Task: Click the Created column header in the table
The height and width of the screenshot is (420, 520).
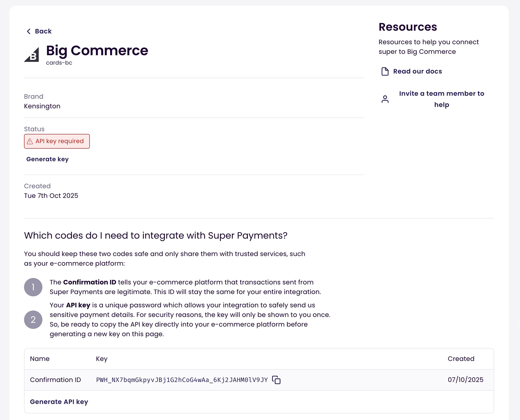Action: (461, 359)
